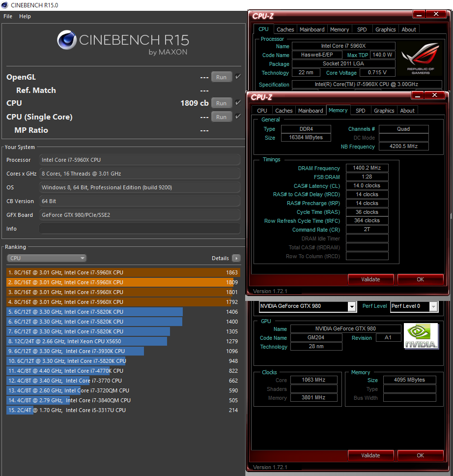Toggle the OpenGL test checkbox
The width and height of the screenshot is (453, 476).
tap(238, 77)
